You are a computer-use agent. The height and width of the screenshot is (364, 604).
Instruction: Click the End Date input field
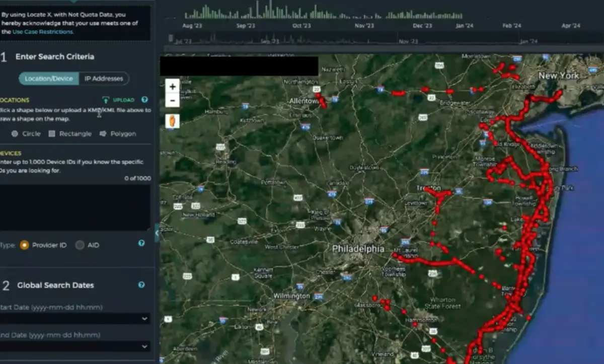click(75, 346)
